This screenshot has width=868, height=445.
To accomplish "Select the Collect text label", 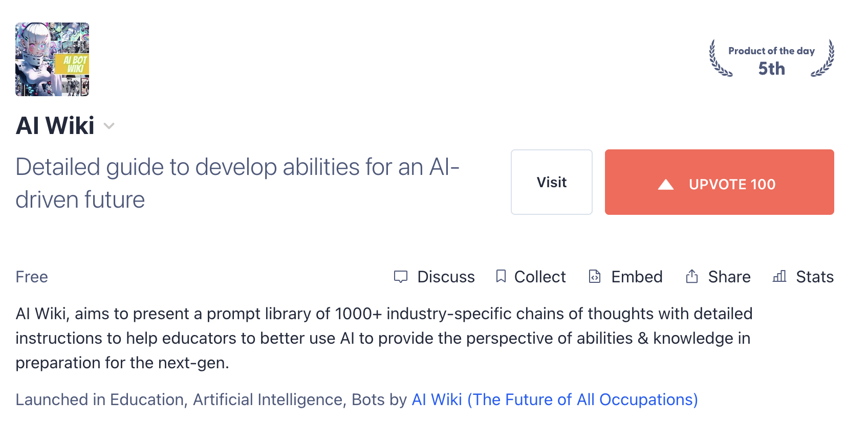I will [x=540, y=277].
